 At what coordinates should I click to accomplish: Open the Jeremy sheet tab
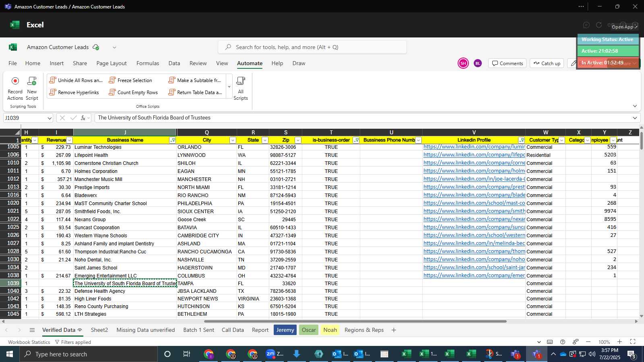tap(285, 330)
